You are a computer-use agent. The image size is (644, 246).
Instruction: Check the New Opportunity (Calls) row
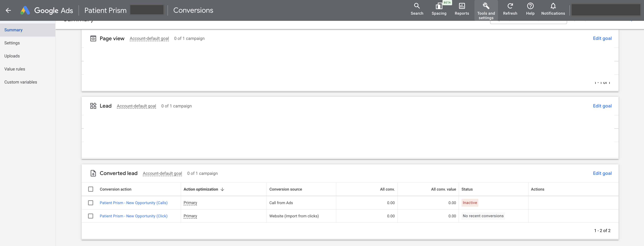pos(90,203)
